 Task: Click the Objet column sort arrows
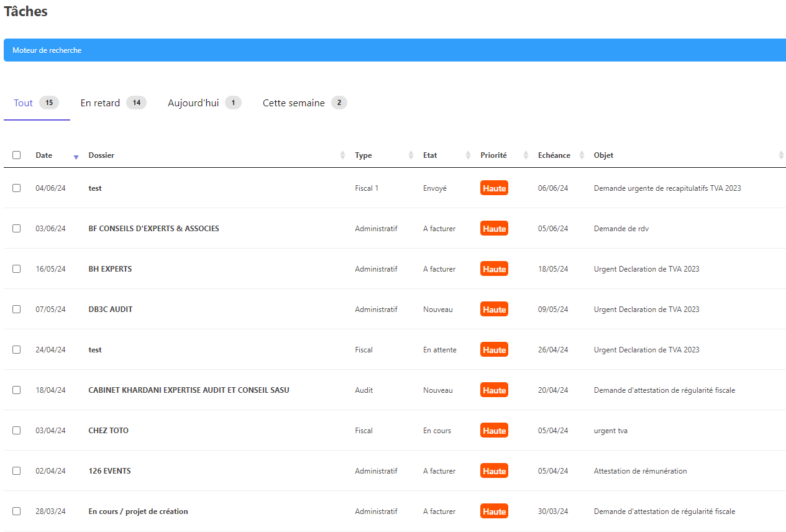781,155
